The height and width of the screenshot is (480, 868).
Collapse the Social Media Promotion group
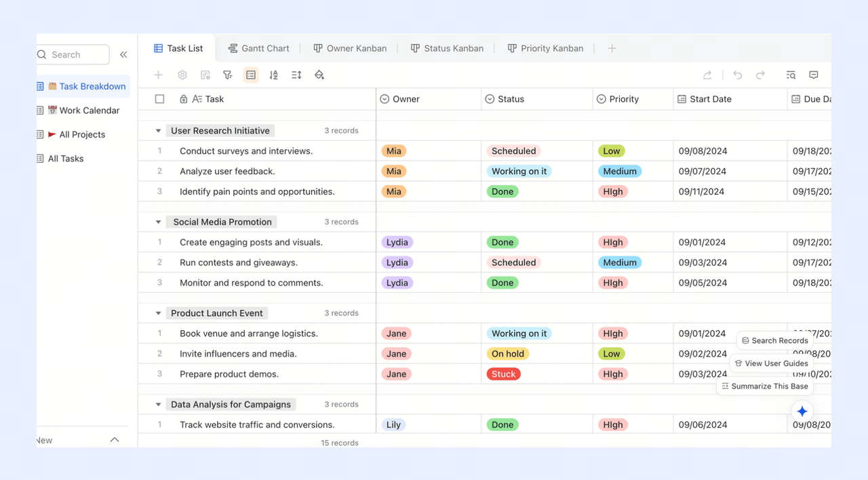point(158,222)
